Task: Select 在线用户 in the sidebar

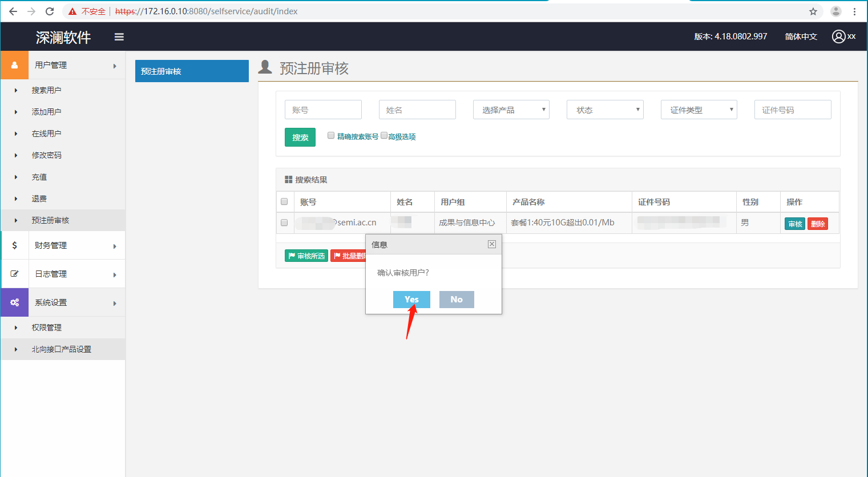Action: coord(46,134)
